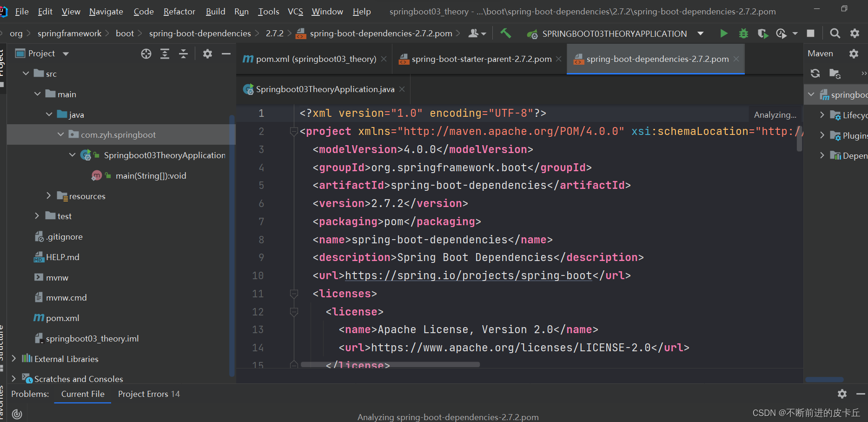Open the profiler run icon

point(781,33)
